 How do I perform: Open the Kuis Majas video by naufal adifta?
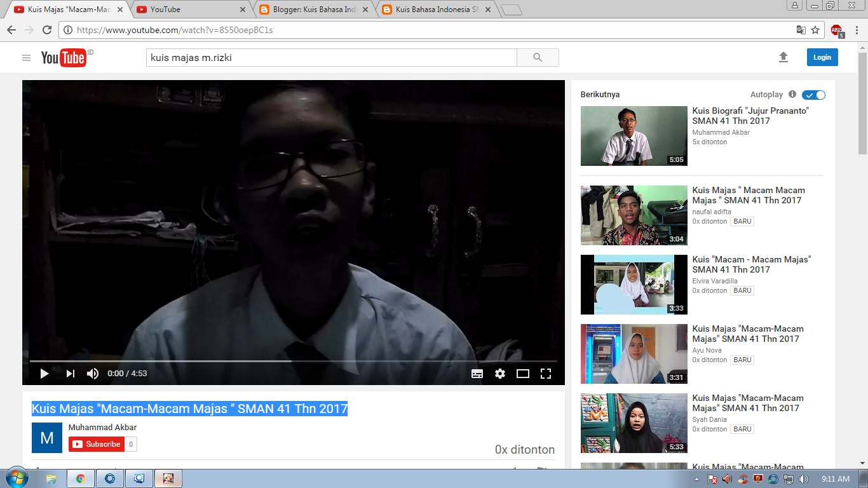click(x=749, y=195)
